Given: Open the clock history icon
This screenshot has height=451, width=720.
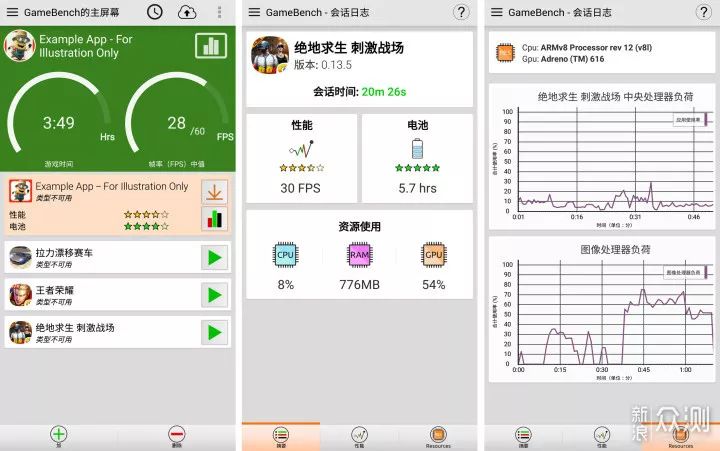Looking at the screenshot, I should [x=155, y=12].
